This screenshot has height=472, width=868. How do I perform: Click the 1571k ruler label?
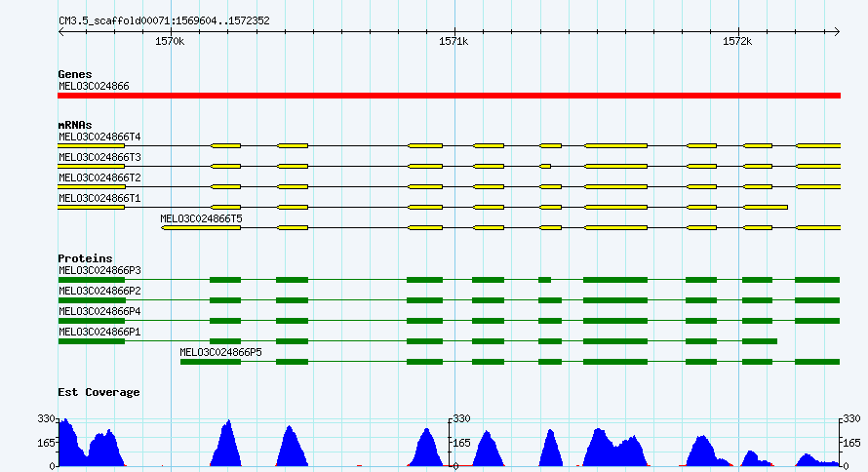click(x=454, y=42)
